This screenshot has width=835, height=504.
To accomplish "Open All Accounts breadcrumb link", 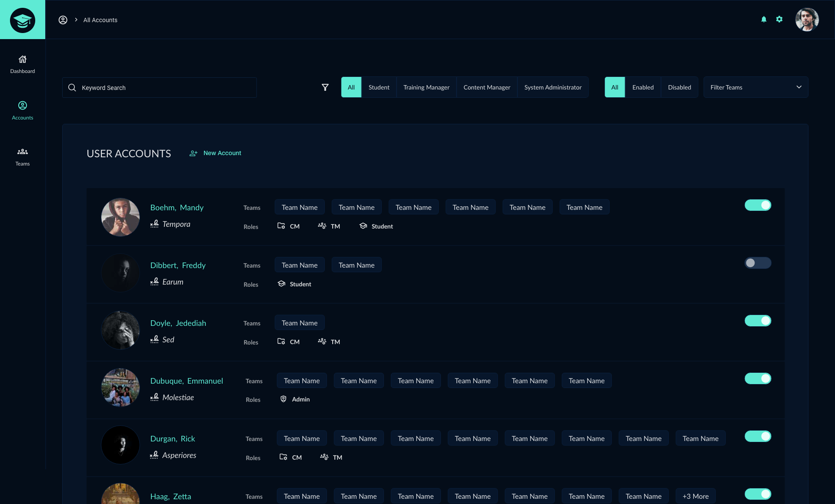I will [x=100, y=20].
